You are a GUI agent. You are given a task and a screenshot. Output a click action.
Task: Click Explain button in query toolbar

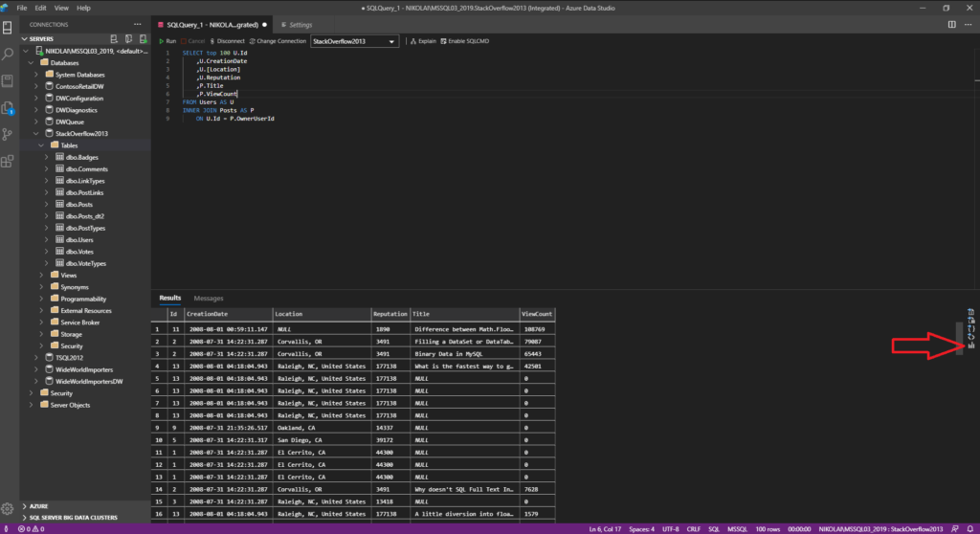[x=423, y=41]
